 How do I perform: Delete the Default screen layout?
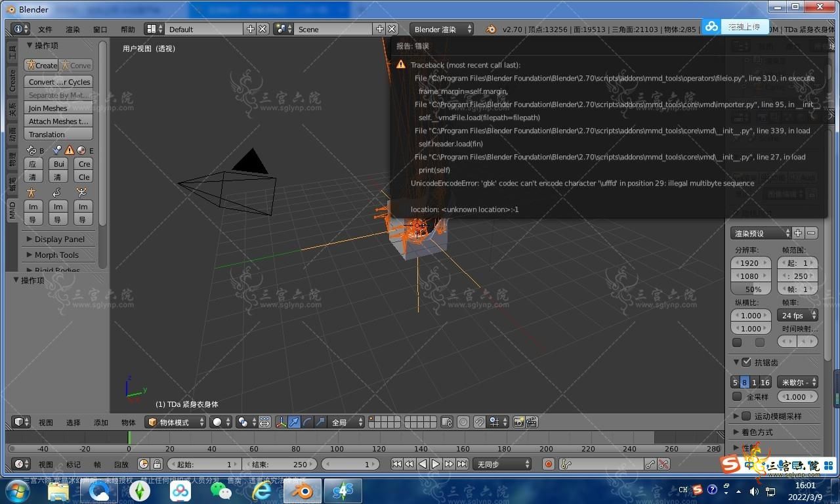tap(262, 29)
